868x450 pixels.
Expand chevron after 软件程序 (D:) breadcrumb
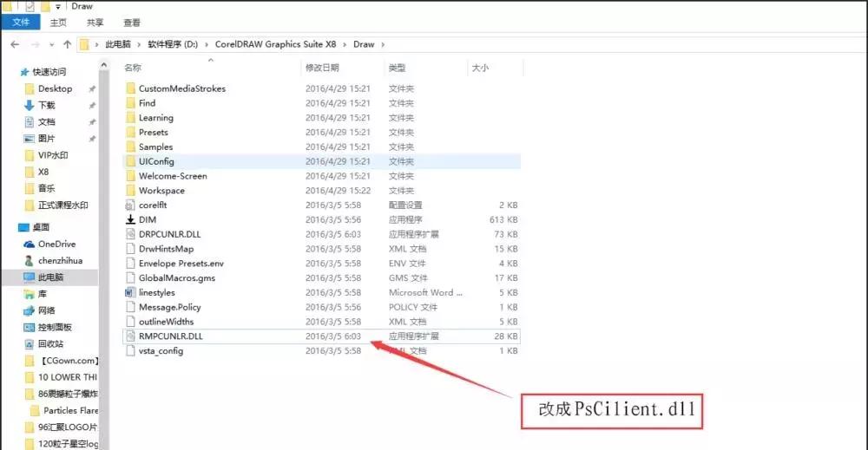click(207, 44)
